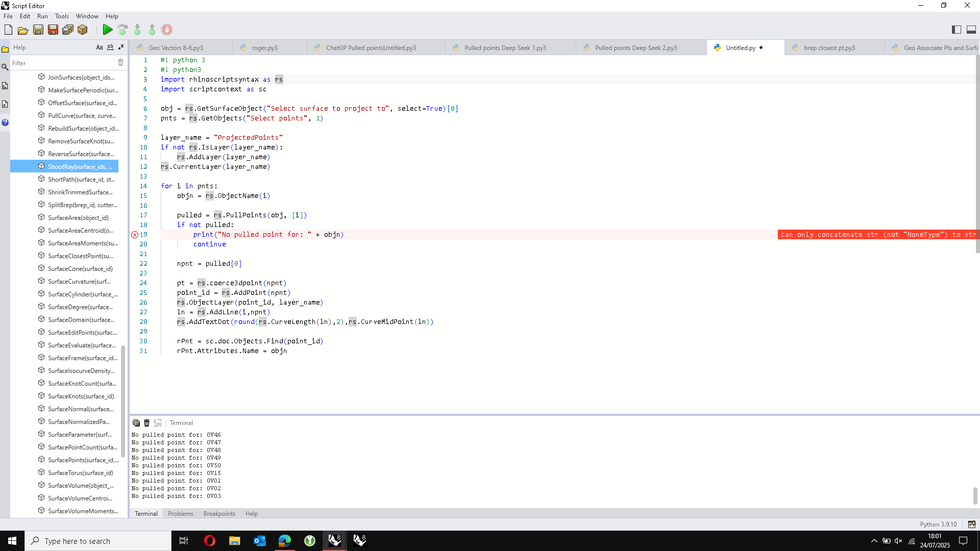Select SurfaceClosestPoint in help list
The width and height of the screenshot is (980, 551).
click(x=80, y=256)
